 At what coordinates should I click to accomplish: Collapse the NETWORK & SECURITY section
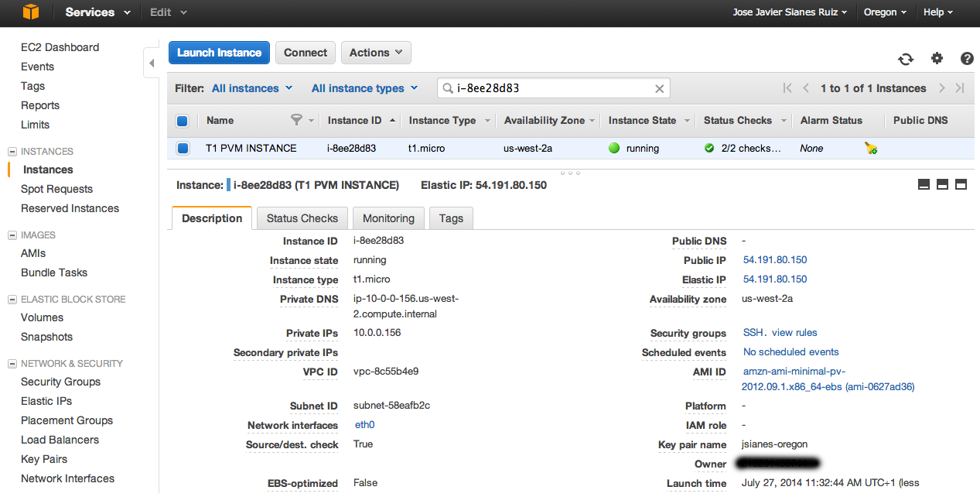(12, 364)
